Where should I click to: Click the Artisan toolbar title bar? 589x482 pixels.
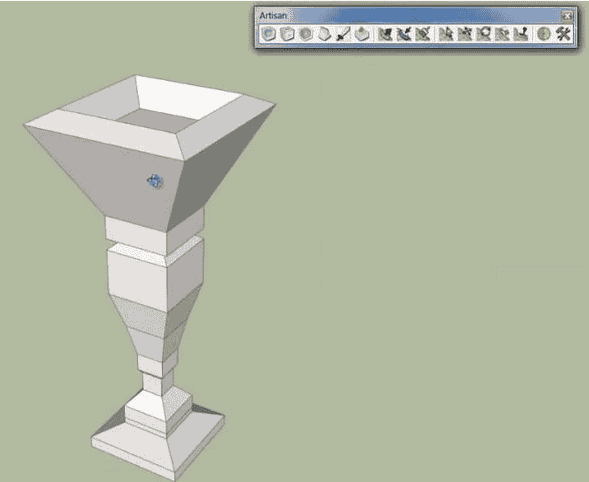pyautogui.click(x=409, y=16)
